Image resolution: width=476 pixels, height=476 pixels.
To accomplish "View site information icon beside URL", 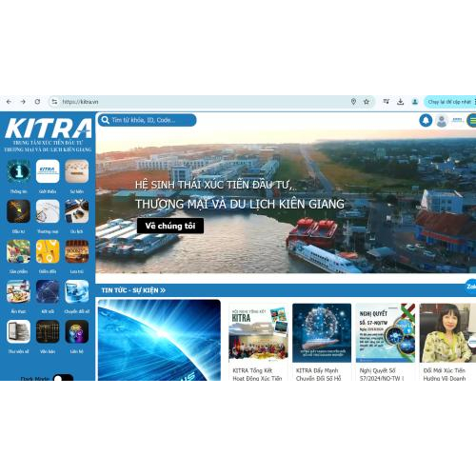I will click(x=54, y=102).
